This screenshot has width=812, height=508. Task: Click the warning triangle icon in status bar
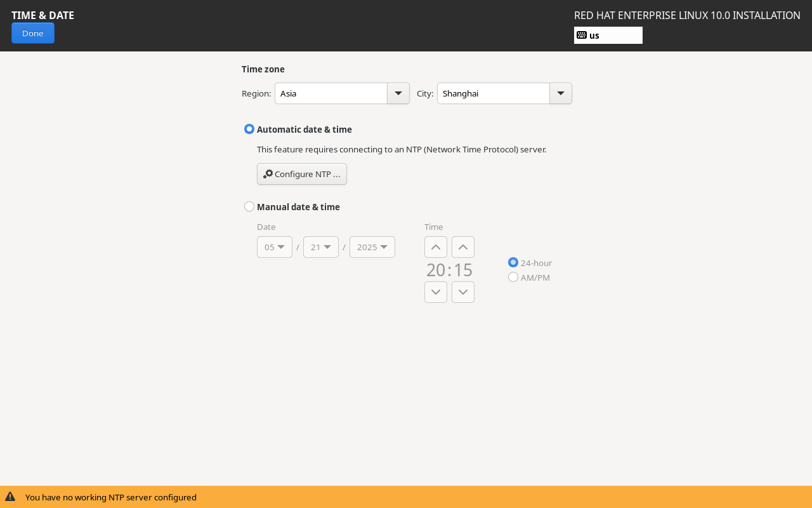click(10, 497)
